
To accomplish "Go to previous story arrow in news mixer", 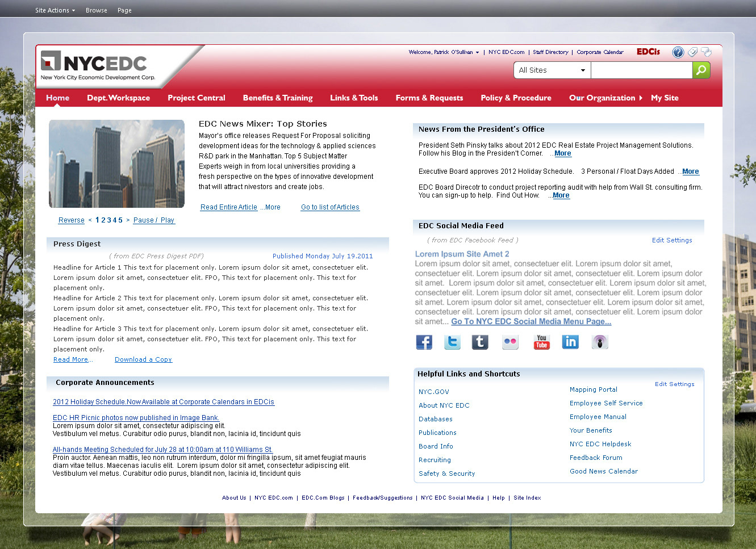I will pos(90,220).
